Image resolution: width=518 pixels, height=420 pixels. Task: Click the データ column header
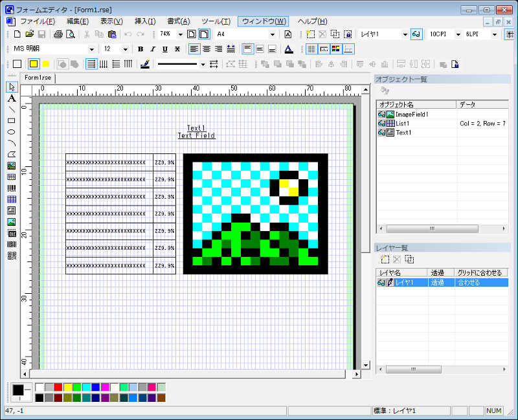[x=482, y=105]
